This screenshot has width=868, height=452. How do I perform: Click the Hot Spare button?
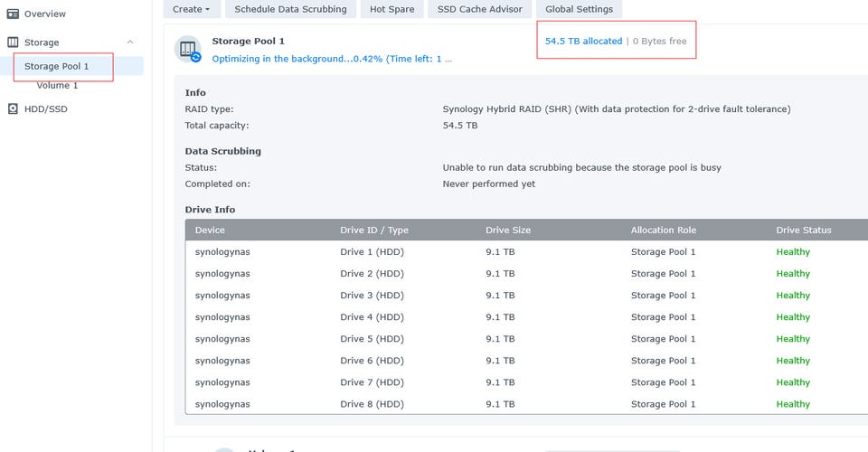tap(392, 9)
